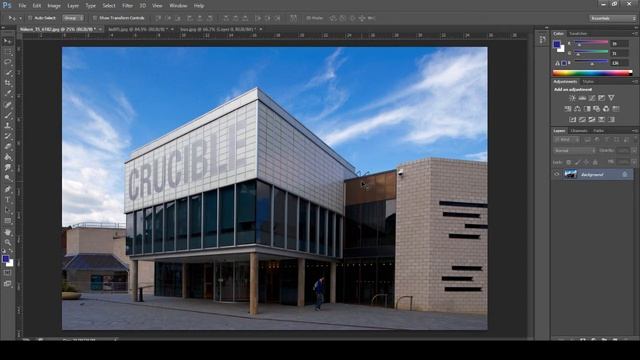
Task: Open the Group auto-select dropdown
Action: click(x=73, y=18)
